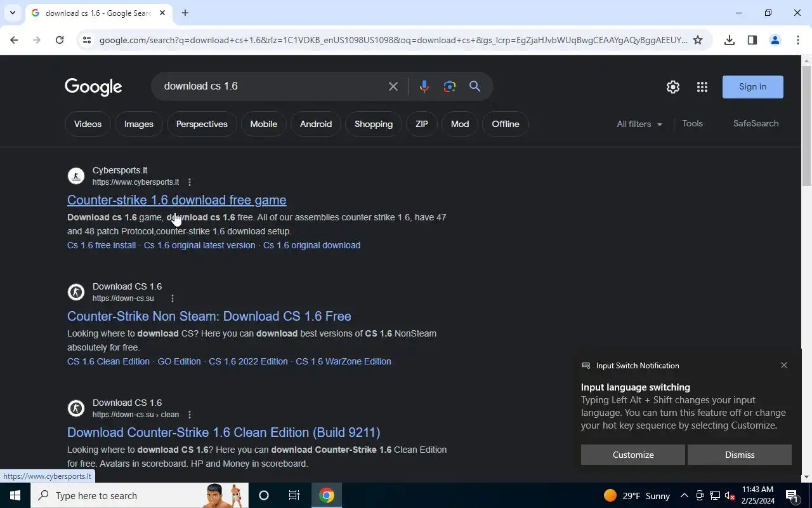This screenshot has width=812, height=508.
Task: Open weather widget showing 29°F Sunny
Action: click(x=637, y=495)
